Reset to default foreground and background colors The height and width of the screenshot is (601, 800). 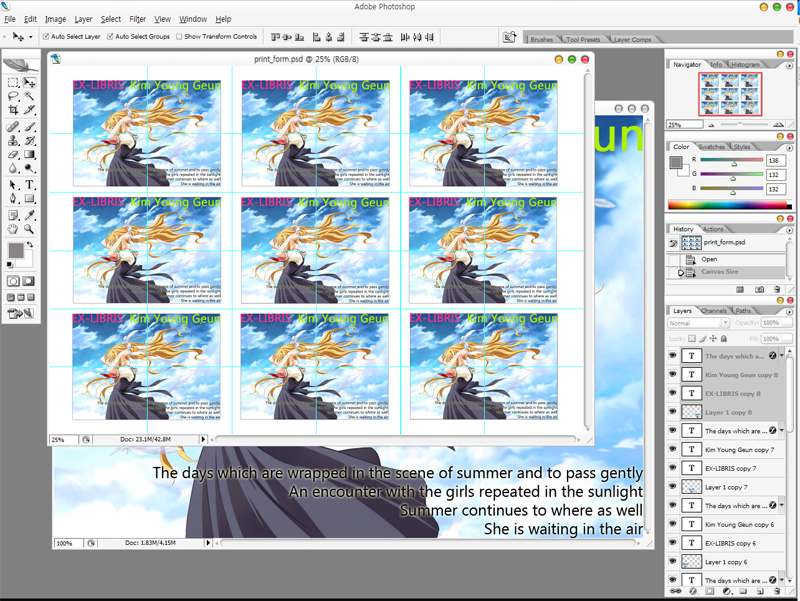[x=10, y=264]
